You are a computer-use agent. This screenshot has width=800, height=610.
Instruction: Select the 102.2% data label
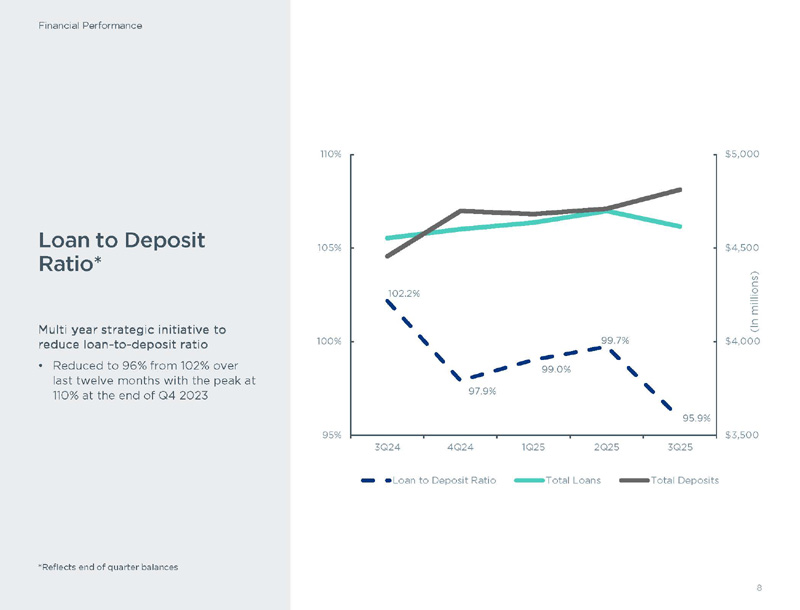[x=403, y=294]
